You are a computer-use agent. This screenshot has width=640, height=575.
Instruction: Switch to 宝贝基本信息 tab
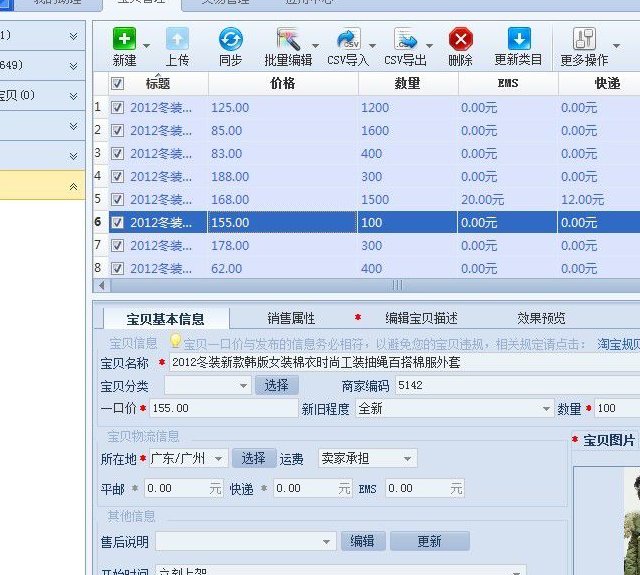(x=166, y=319)
